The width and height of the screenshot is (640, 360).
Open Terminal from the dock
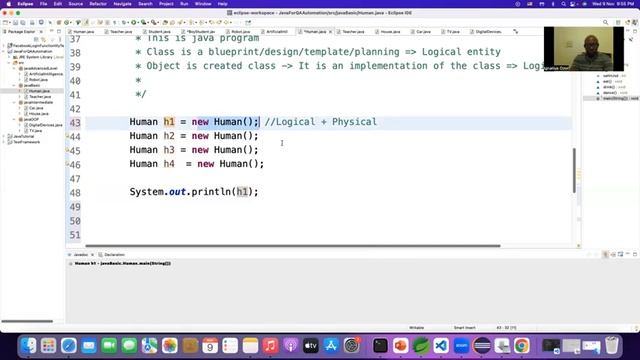click(380, 346)
